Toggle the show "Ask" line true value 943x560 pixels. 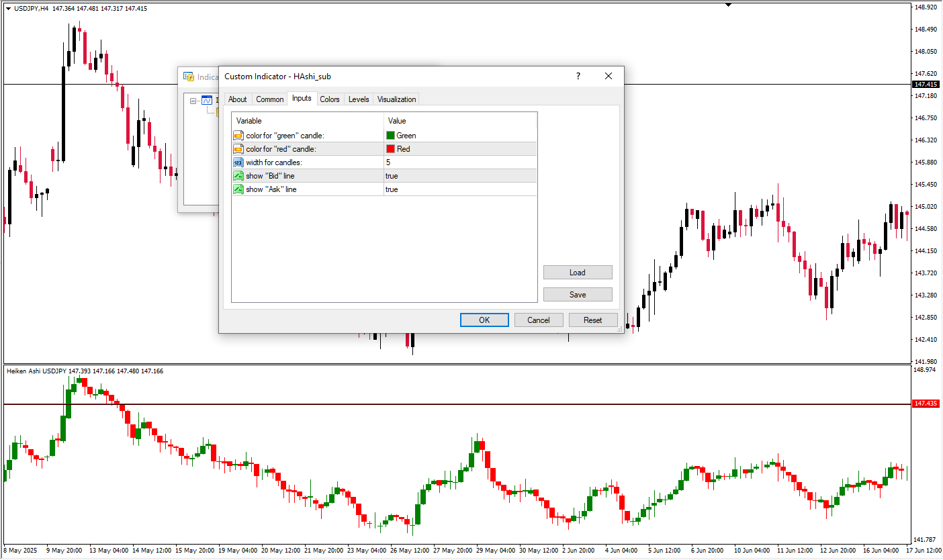392,189
